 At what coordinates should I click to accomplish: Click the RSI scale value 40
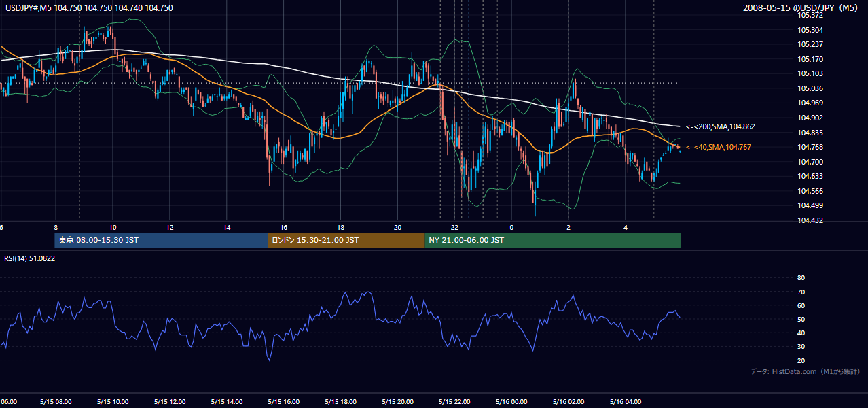(801, 333)
